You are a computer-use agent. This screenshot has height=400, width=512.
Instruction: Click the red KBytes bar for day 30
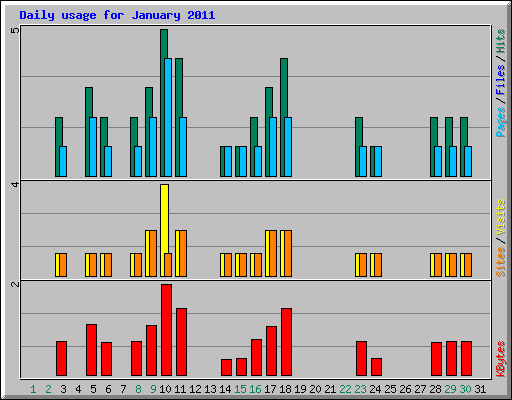coord(466,358)
